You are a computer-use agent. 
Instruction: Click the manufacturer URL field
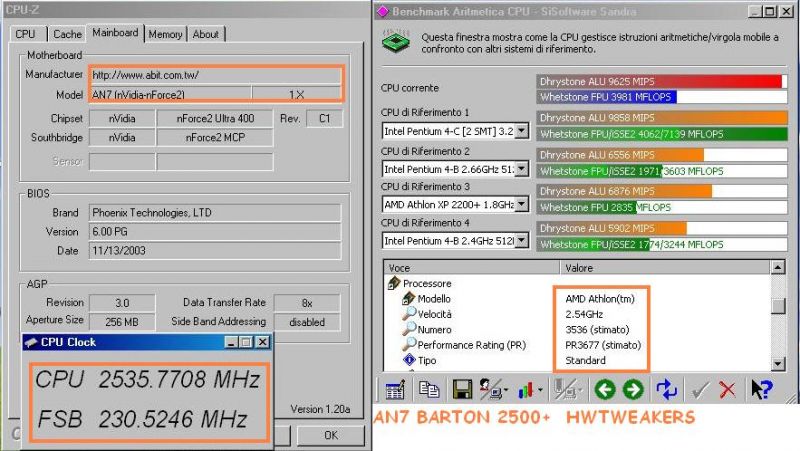coord(215,75)
